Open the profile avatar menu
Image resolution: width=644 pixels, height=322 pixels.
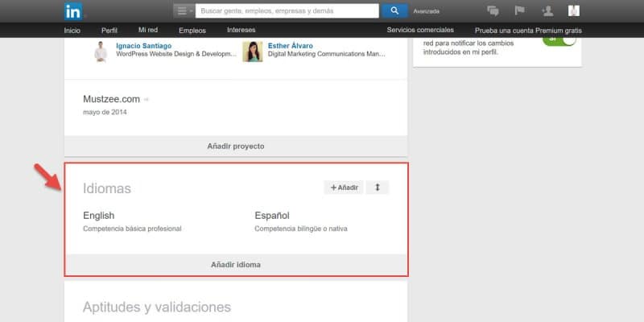[574, 11]
